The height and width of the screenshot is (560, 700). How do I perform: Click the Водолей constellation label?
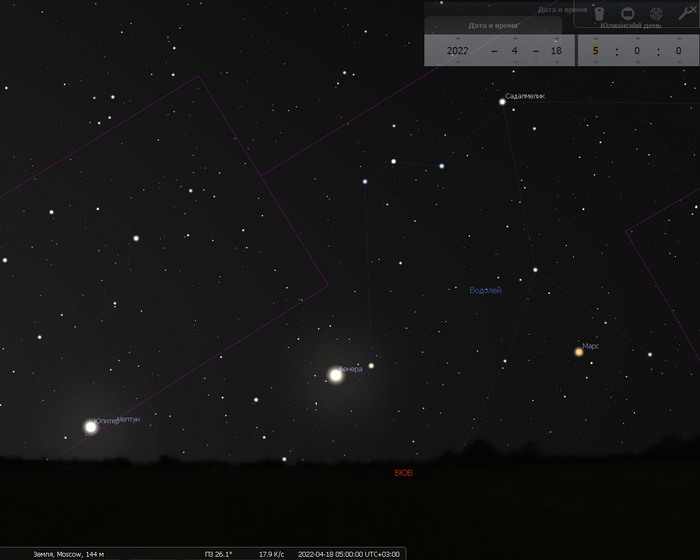coord(485,290)
